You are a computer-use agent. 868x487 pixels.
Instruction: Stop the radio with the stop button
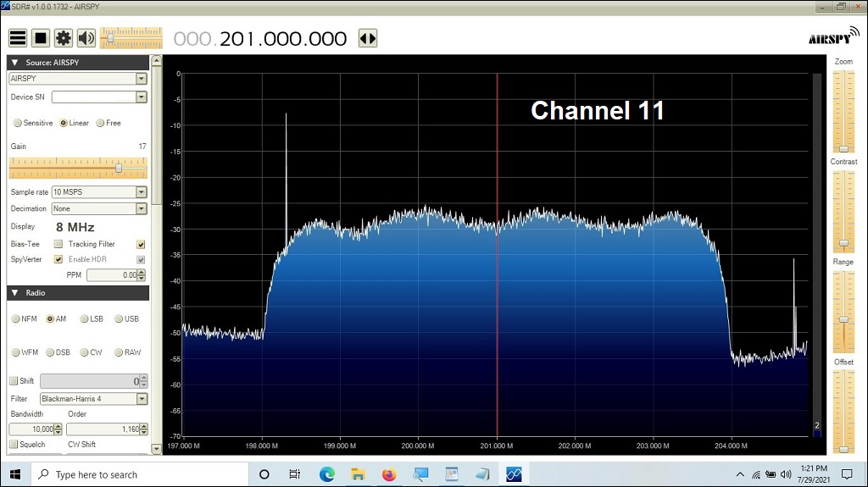(x=41, y=38)
